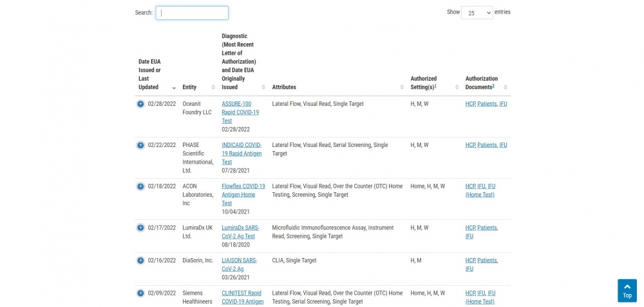Screen dimensions: 644x307
Task: Open Patients document for DiaSorin, Inc.
Action: 487,261
